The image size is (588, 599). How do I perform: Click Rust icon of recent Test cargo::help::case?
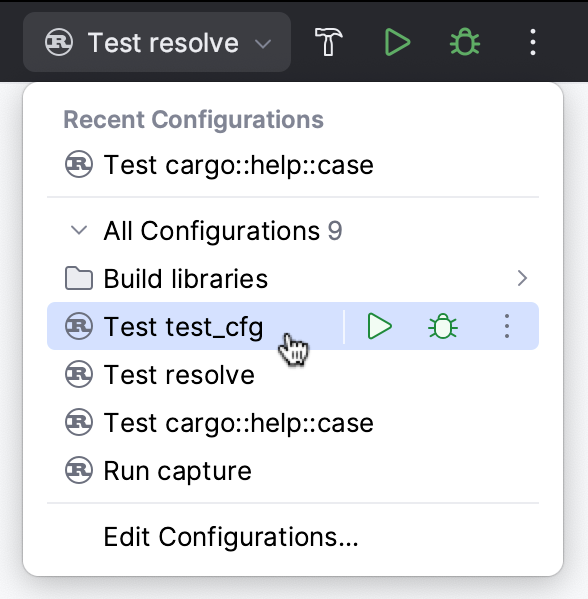click(x=79, y=165)
